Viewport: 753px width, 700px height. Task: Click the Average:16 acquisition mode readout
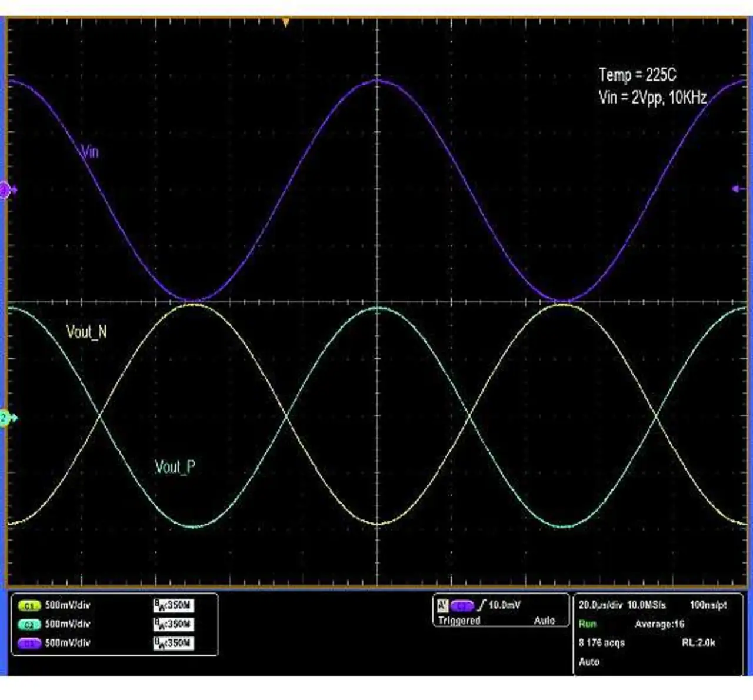[659, 624]
